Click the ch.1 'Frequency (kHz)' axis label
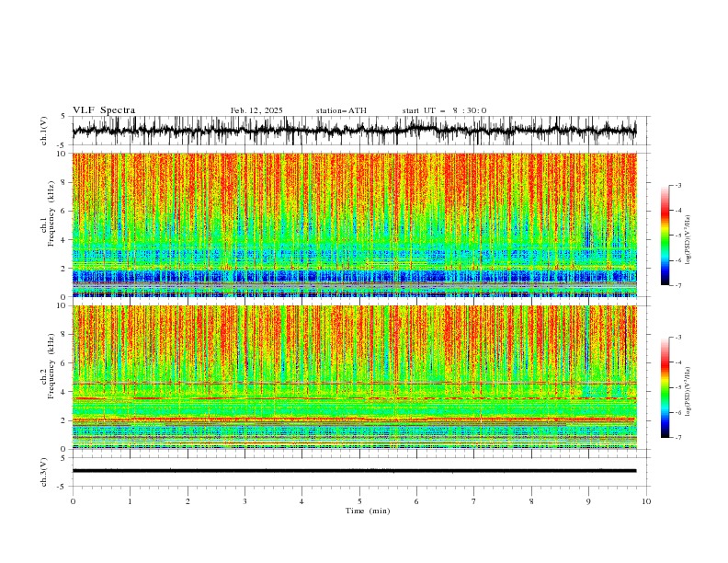728x563 pixels. 51,214
